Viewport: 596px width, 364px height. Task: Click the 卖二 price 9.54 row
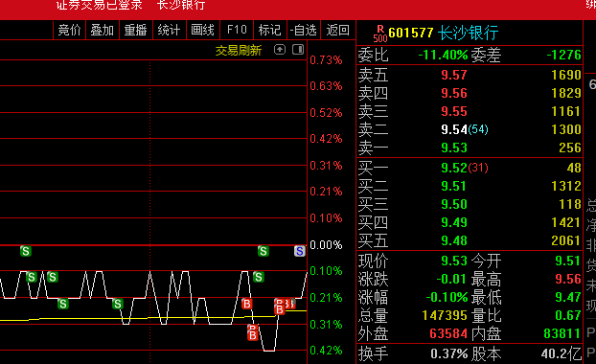click(x=470, y=129)
